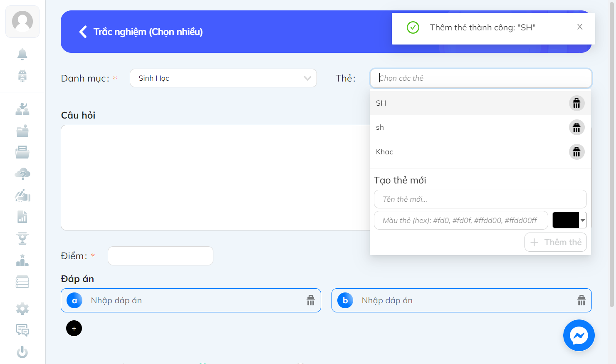Delete the Khac tag with trash icon
This screenshot has height=364, width=616.
click(576, 152)
